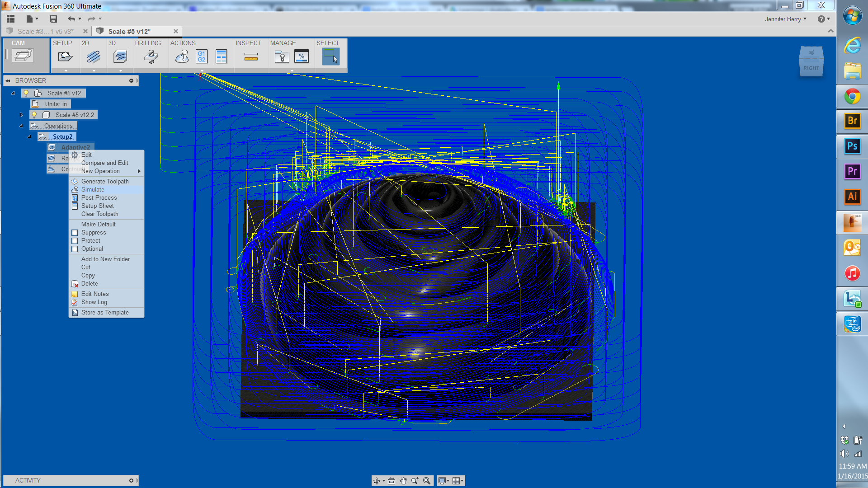
Task: Open the Jennifer Berry account menu
Action: coord(786,19)
